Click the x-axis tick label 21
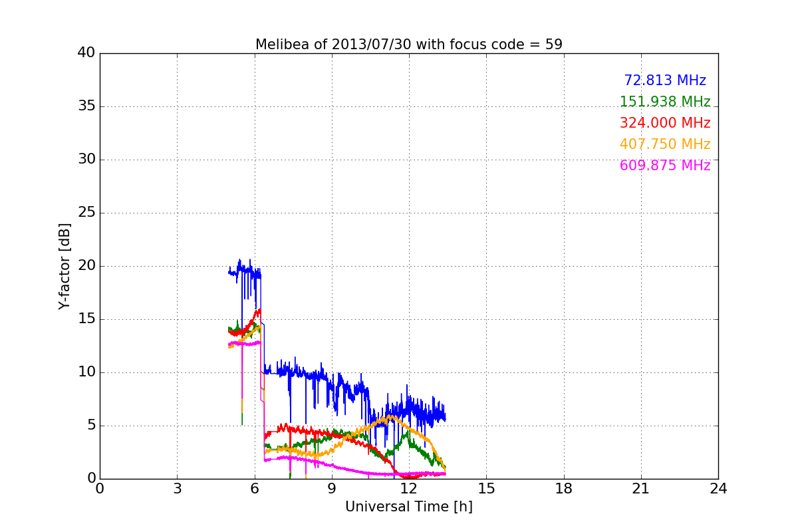The image size is (798, 532). pyautogui.click(x=641, y=489)
